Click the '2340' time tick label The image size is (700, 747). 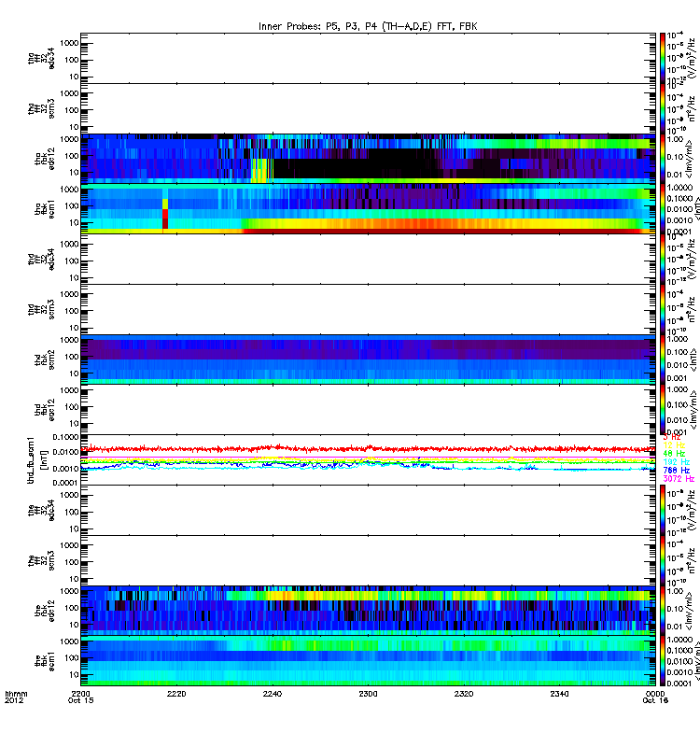coord(559,694)
